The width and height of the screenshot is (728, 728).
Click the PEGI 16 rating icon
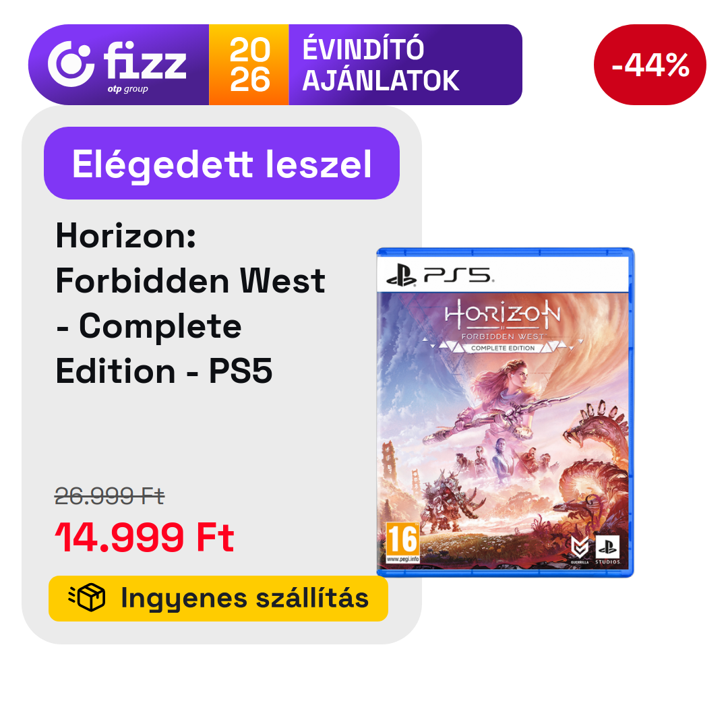click(402, 542)
